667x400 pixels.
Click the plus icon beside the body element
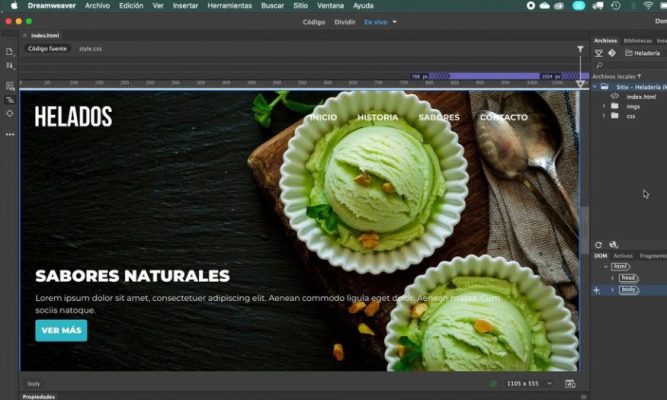[x=597, y=290]
